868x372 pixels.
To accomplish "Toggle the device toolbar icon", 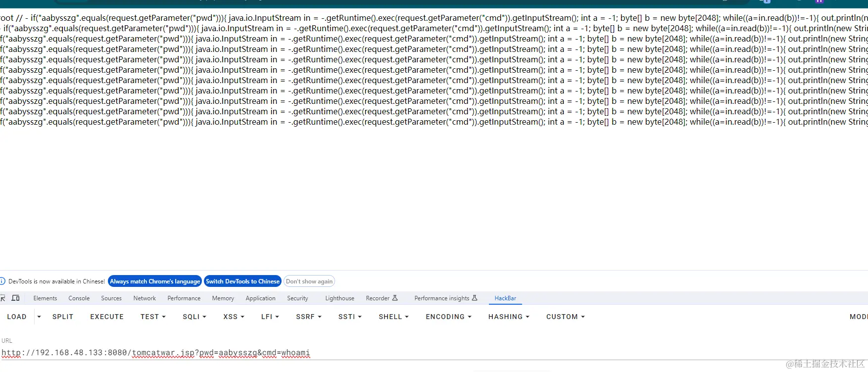I will tap(15, 298).
